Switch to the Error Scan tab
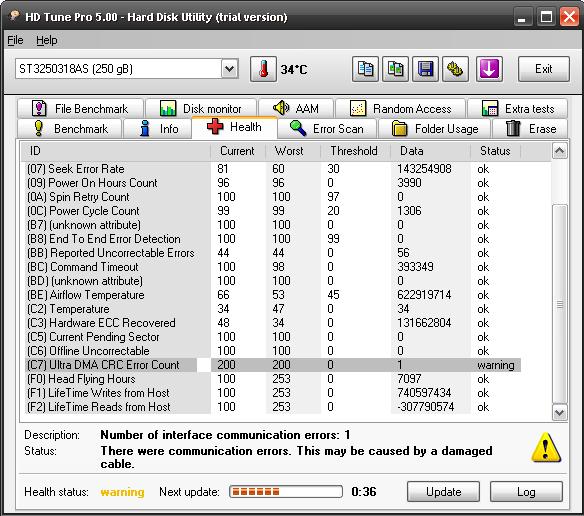Screen dimensions: 584x516 (x=327, y=129)
